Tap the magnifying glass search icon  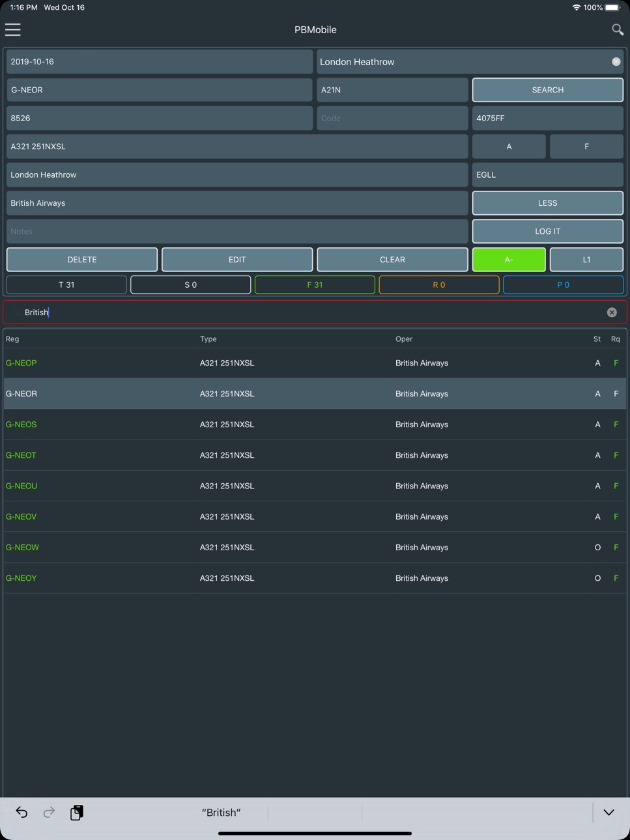tap(617, 29)
